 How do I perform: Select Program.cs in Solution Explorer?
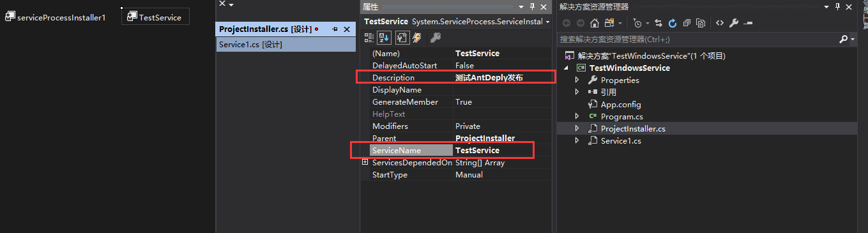[x=616, y=116]
